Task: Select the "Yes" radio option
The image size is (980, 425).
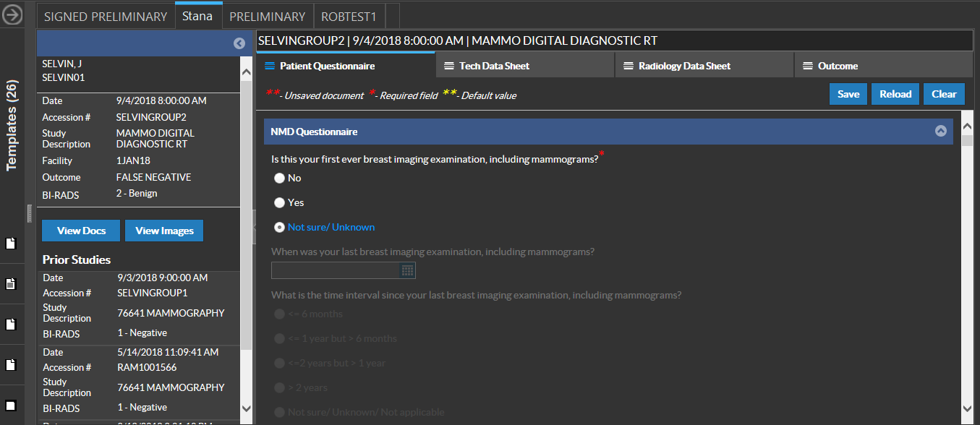Action: pyautogui.click(x=279, y=202)
